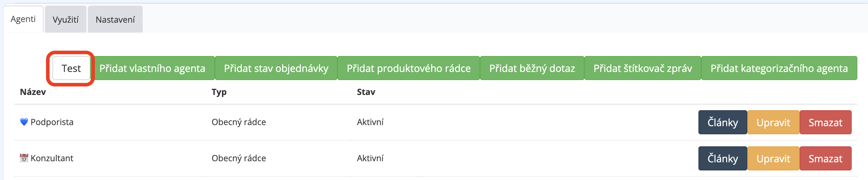Add a message labeler via Přidat štítkovač zpráv
Image resolution: width=868 pixels, height=180 pixels.
643,68
